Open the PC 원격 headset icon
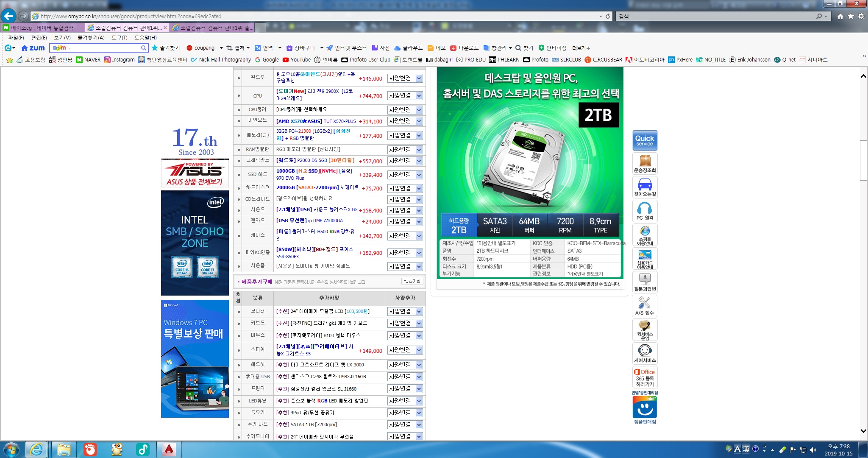Image resolution: width=868 pixels, height=458 pixels. coord(645,211)
